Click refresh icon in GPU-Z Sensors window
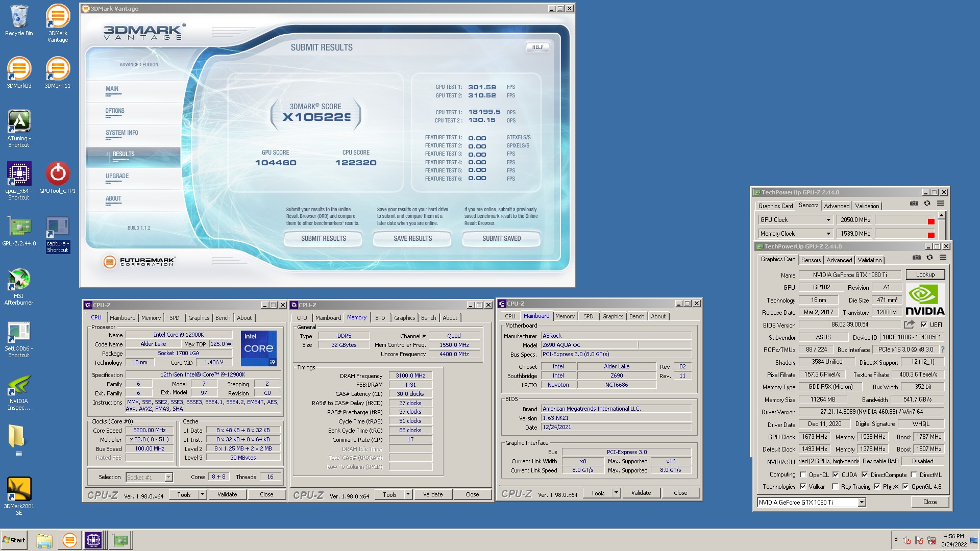Viewport: 980px width, 551px height. (927, 204)
